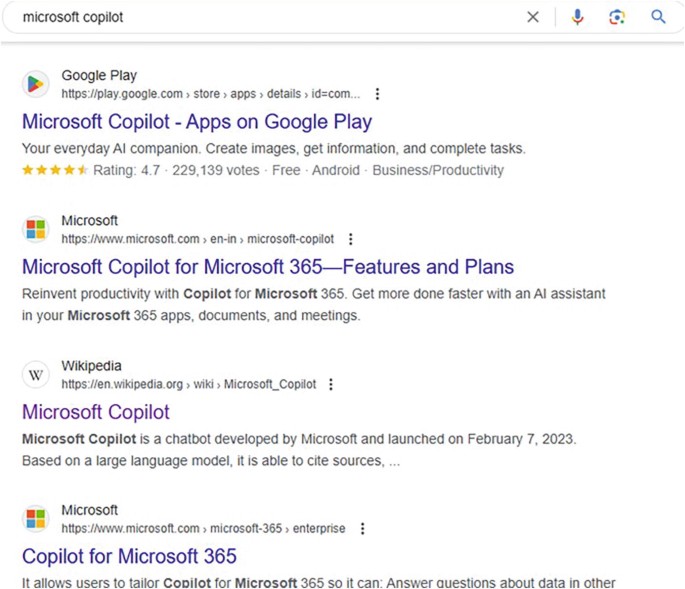685x589 pixels.
Task: Open the Copilot for Microsoft 365 link
Action: tap(129, 556)
